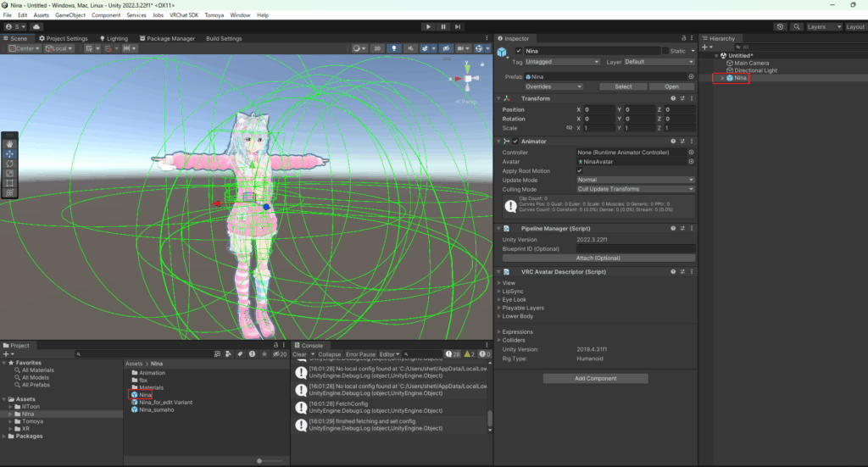Viewport: 868px width, 467px height.
Task: Open the Undo History icon
Action: tap(780, 26)
